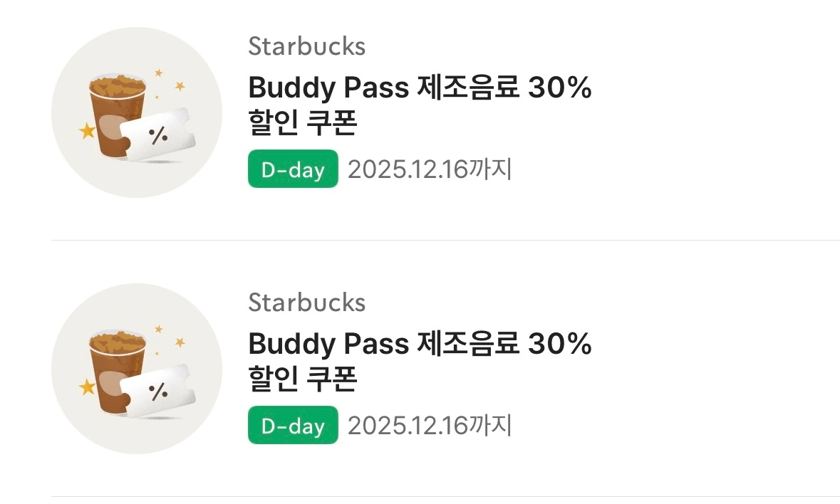The image size is (840, 504).
Task: Tap the percent ticket in the first coupon
Action: click(x=158, y=135)
